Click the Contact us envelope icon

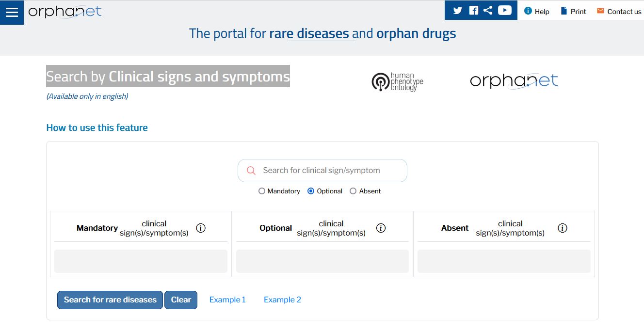[x=600, y=11]
